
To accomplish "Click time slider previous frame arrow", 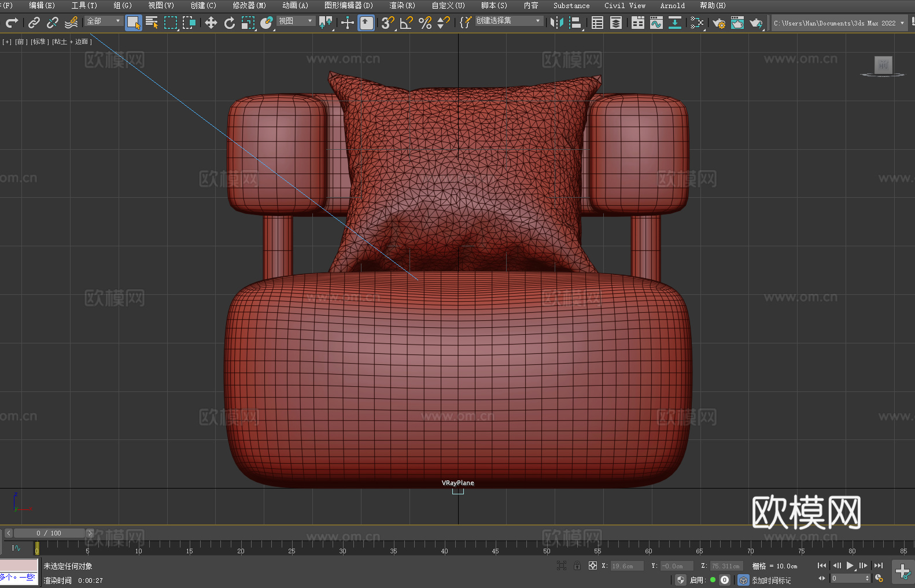I will [8, 533].
